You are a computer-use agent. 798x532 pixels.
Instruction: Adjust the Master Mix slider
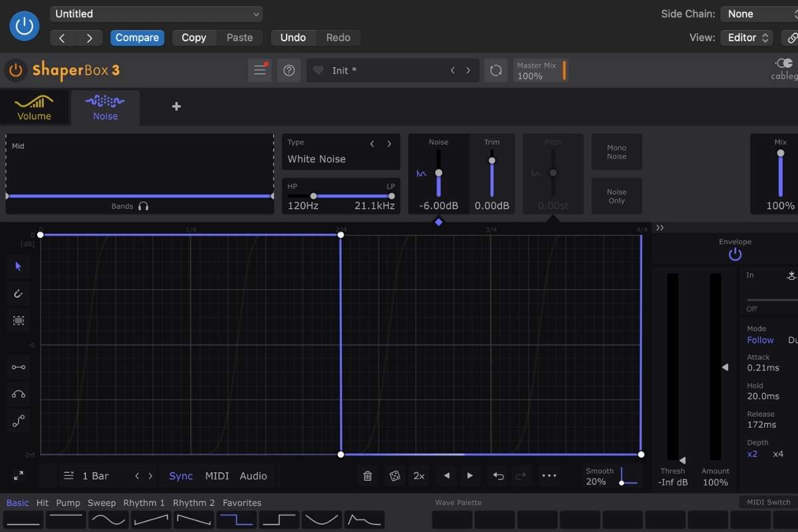coord(565,70)
